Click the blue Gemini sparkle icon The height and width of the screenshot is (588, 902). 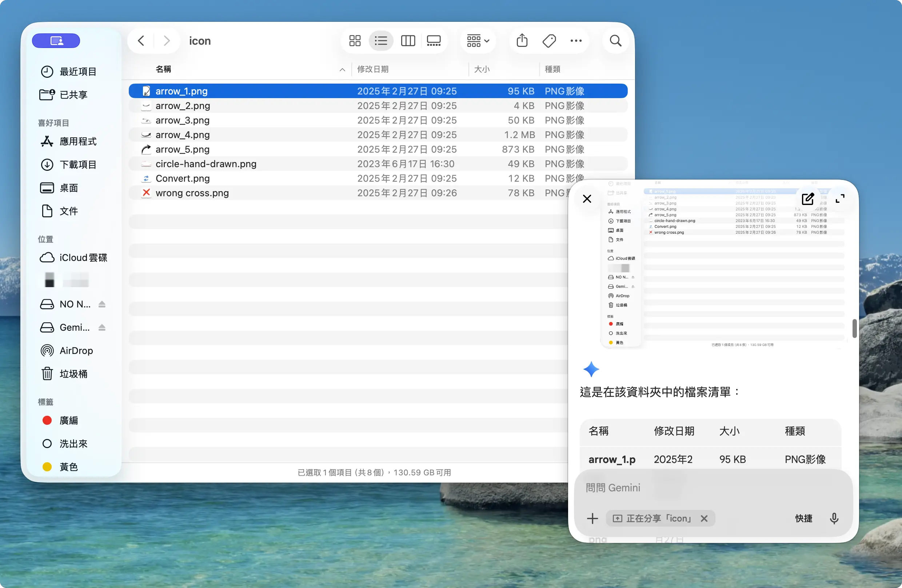[591, 369]
